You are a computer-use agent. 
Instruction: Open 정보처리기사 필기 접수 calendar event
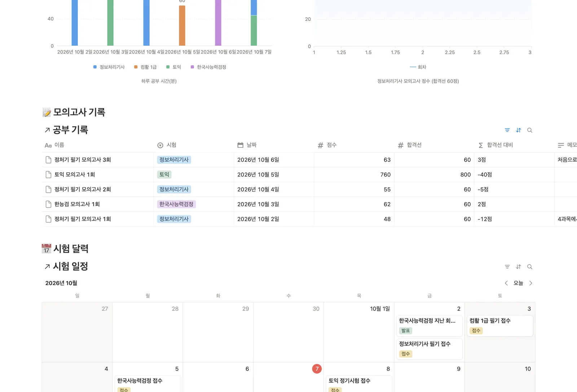pyautogui.click(x=430, y=349)
